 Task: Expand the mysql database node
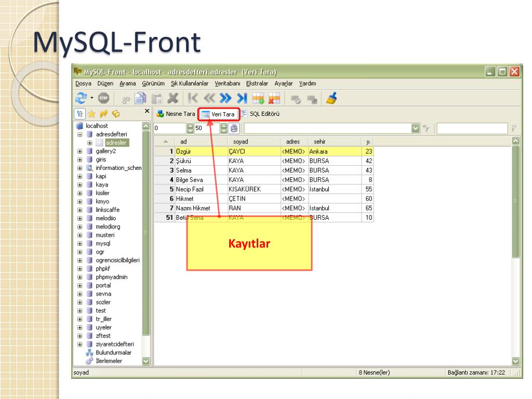(x=79, y=244)
